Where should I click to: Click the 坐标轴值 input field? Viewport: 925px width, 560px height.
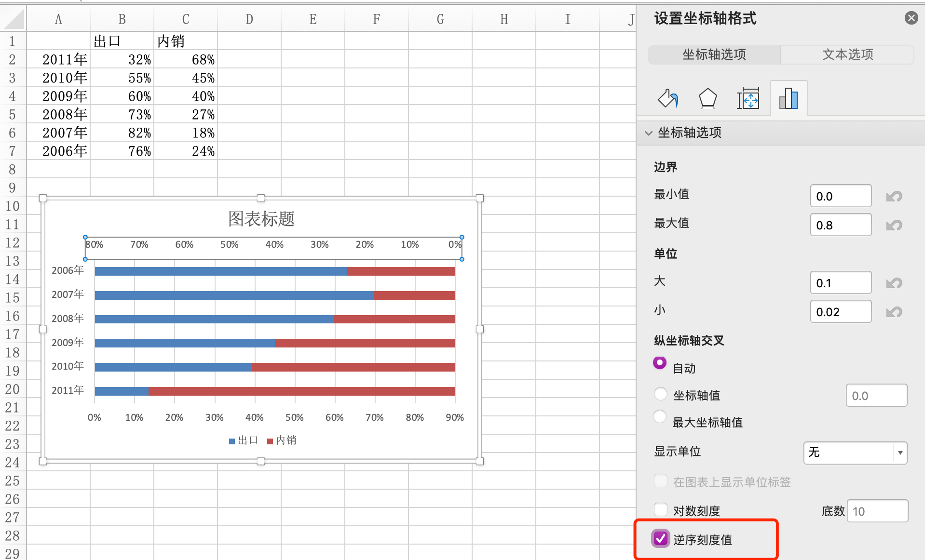(876, 396)
